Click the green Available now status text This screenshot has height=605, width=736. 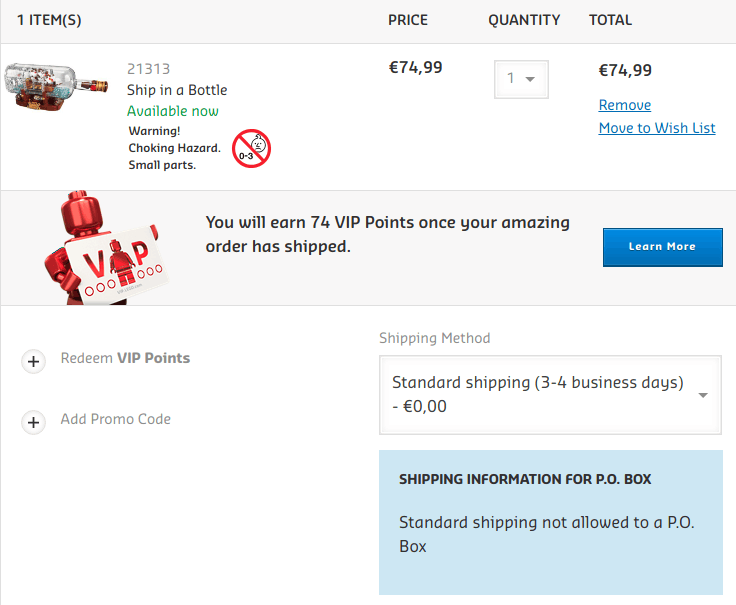coord(173,111)
